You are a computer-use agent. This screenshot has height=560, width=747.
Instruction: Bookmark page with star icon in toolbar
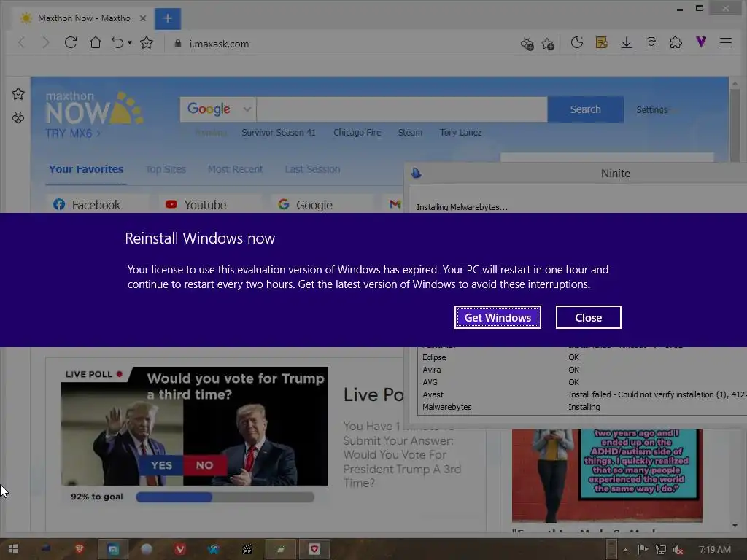[x=147, y=43]
